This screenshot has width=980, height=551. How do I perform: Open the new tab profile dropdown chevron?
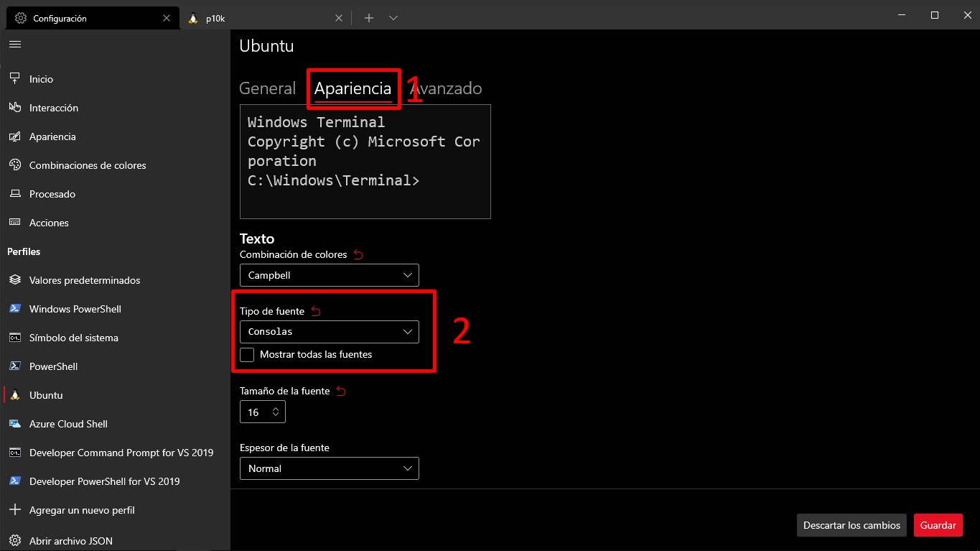(393, 18)
